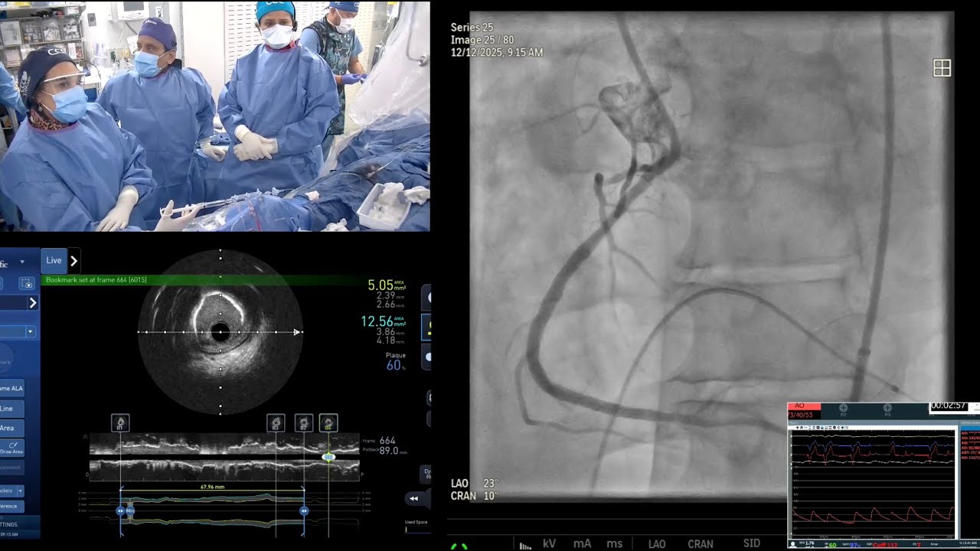Click the Frame 664 readout
This screenshot has height=551, width=980.
coord(380,441)
